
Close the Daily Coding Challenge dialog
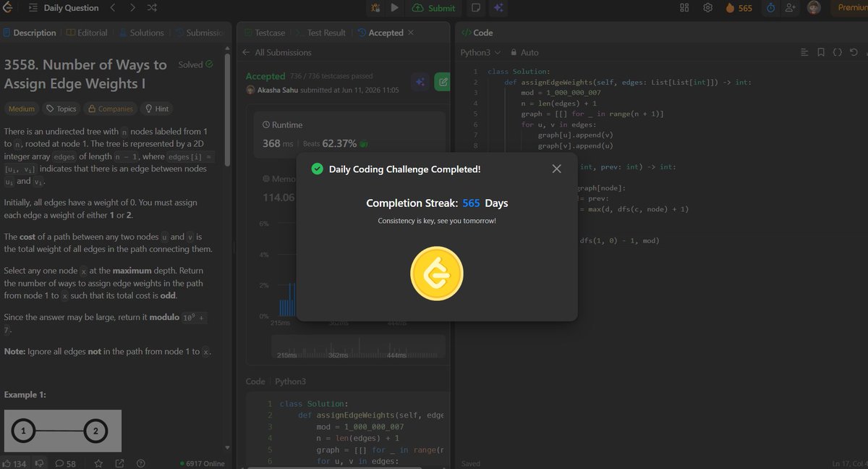coord(556,169)
